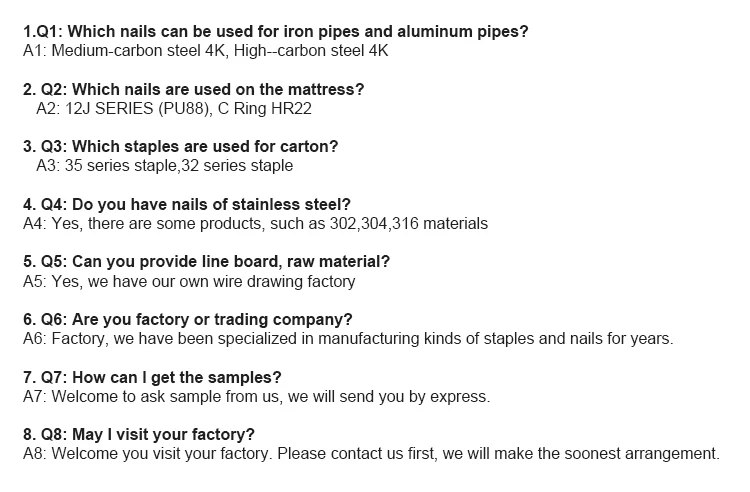Select question Q3 about carton staples
Image resolution: width=750 pixels, height=492 pixels.
tap(180, 147)
